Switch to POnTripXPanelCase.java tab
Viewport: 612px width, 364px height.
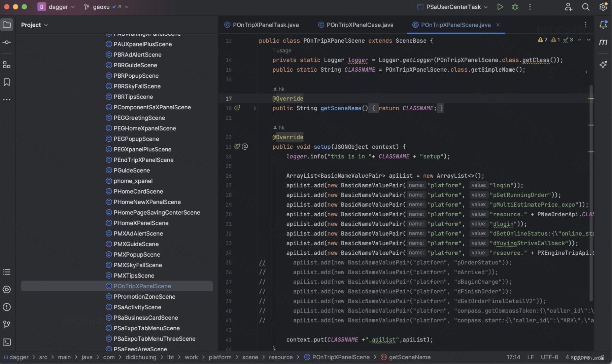click(356, 25)
